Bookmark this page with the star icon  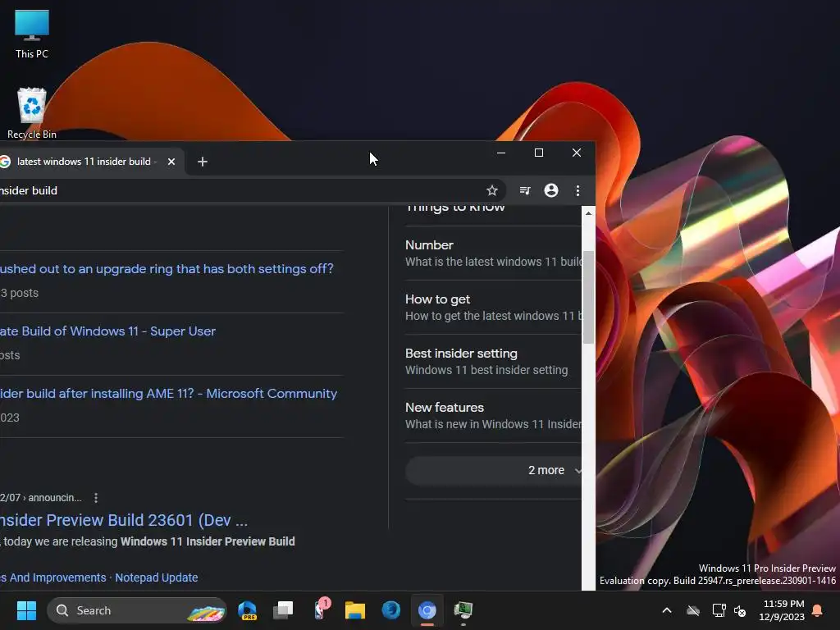(492, 190)
